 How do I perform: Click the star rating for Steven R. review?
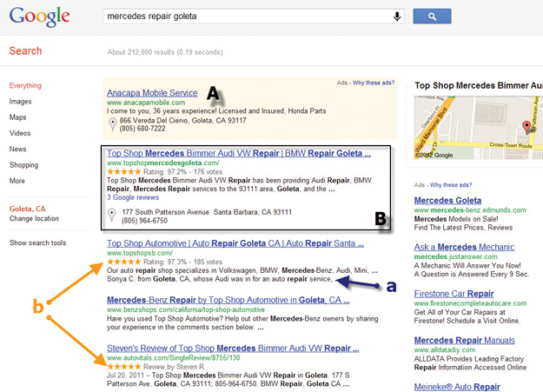click(124, 366)
